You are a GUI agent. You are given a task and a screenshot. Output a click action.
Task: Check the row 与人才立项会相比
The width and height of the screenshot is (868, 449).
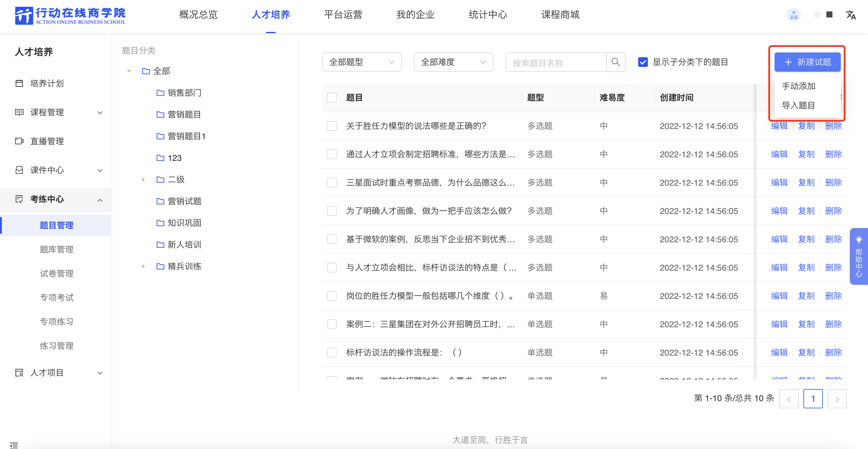(x=332, y=268)
